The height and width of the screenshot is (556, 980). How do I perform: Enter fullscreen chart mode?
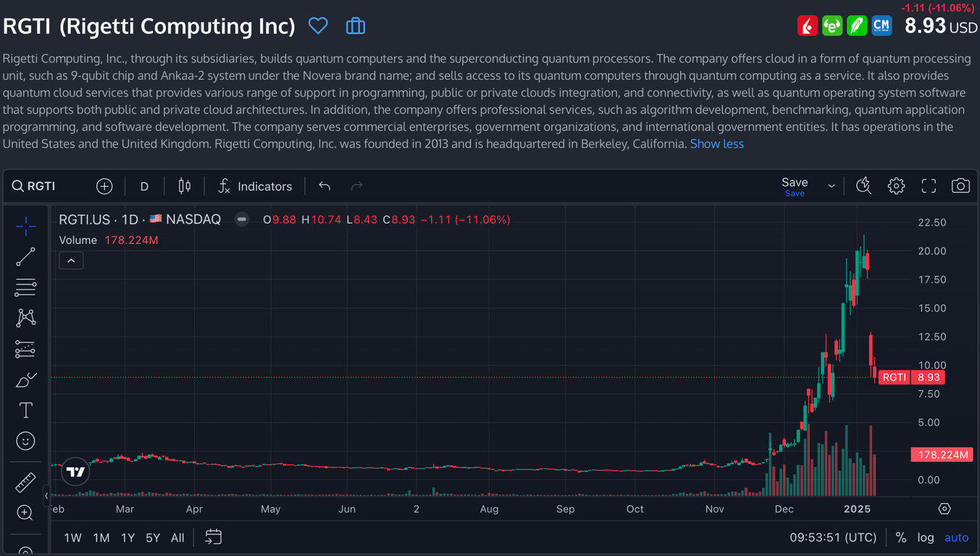pyautogui.click(x=929, y=186)
